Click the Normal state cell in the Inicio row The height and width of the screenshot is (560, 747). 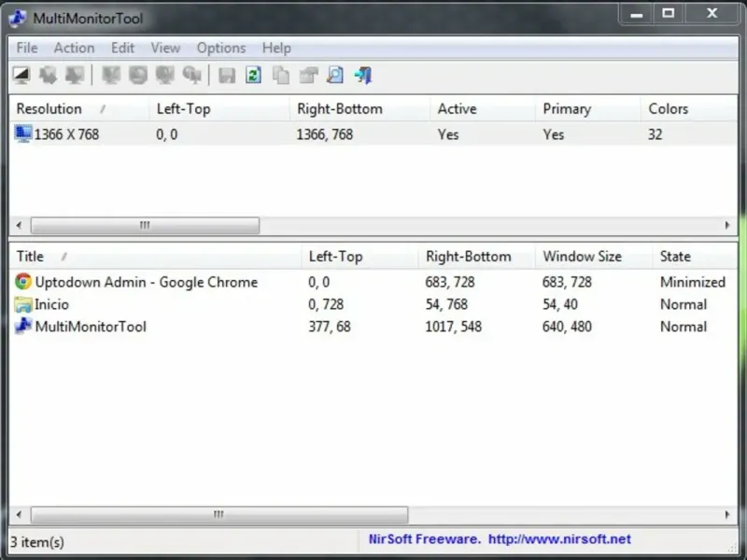pos(684,304)
